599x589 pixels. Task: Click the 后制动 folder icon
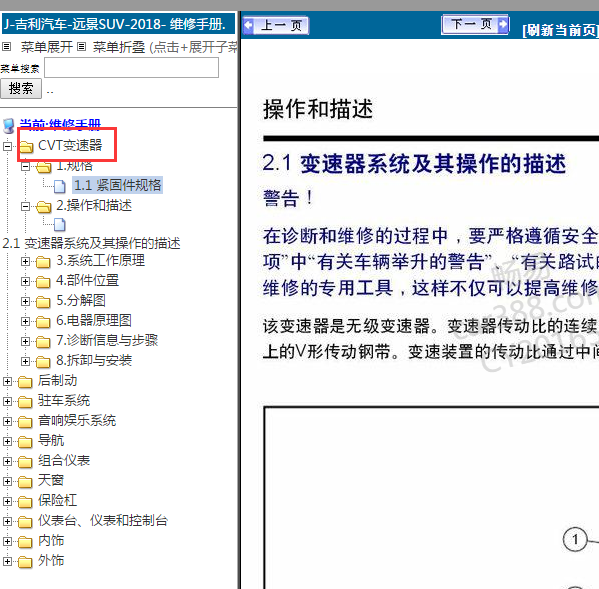pyautogui.click(x=25, y=382)
